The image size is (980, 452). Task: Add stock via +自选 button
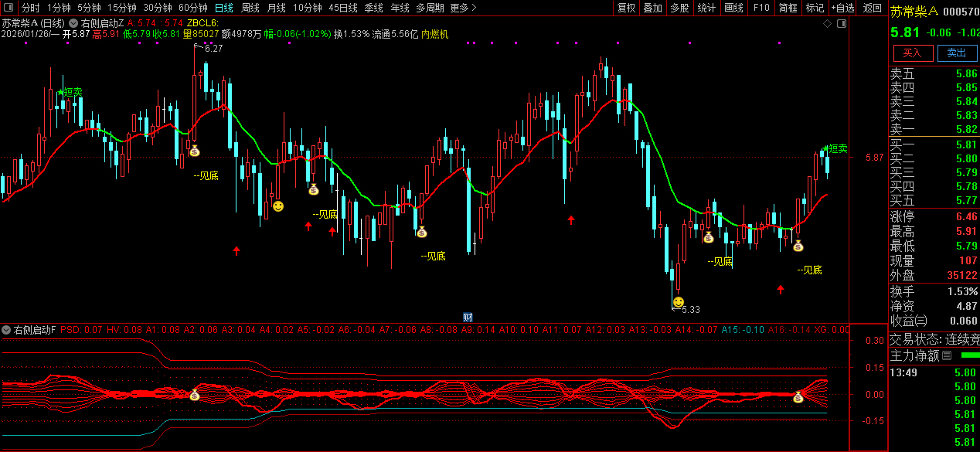click(x=842, y=8)
